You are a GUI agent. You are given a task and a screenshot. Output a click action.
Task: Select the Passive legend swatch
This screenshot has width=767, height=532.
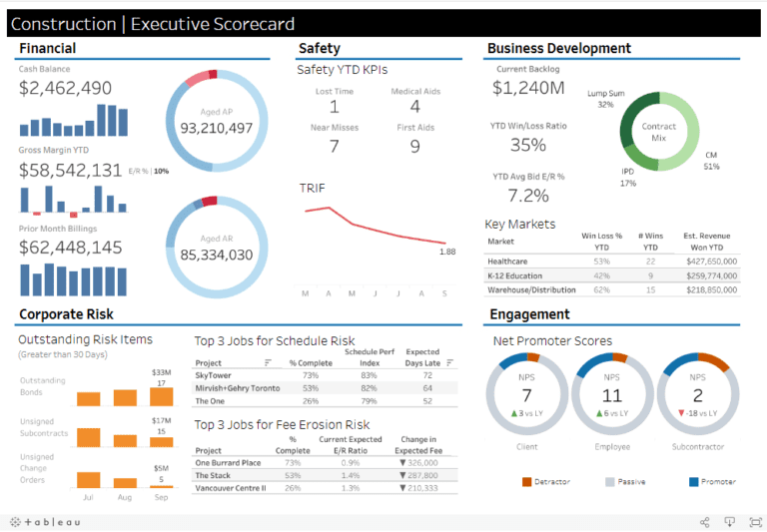[610, 482]
